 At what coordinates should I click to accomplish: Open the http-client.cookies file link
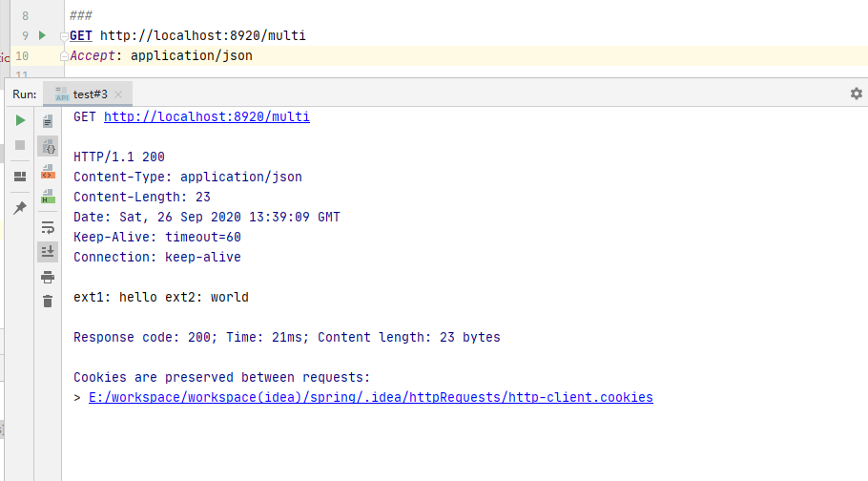click(370, 398)
